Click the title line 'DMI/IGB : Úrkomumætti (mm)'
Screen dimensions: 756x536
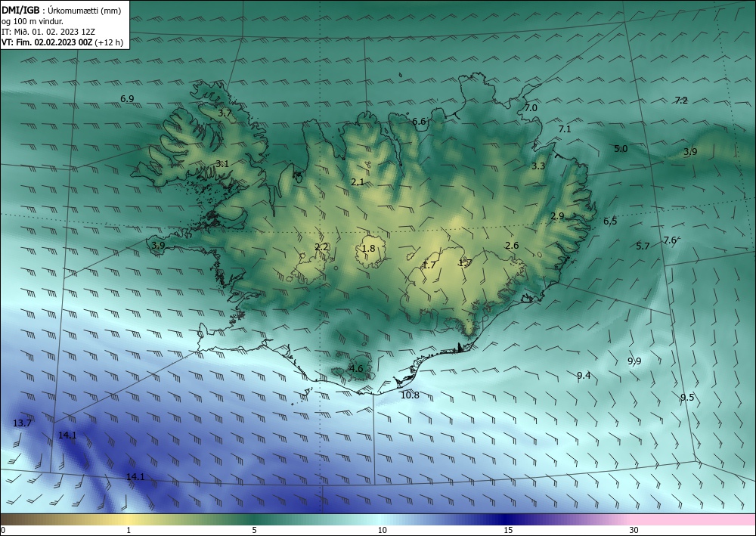[x=62, y=10]
